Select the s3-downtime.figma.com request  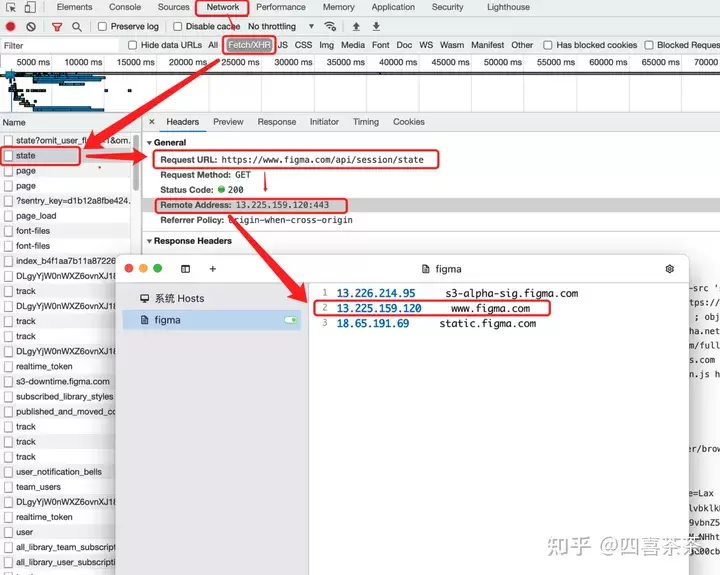click(x=63, y=382)
